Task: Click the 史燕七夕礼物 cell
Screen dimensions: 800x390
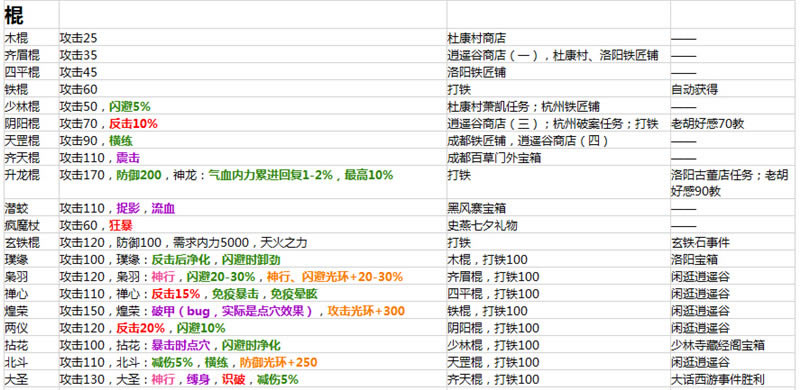Action: click(x=559, y=225)
